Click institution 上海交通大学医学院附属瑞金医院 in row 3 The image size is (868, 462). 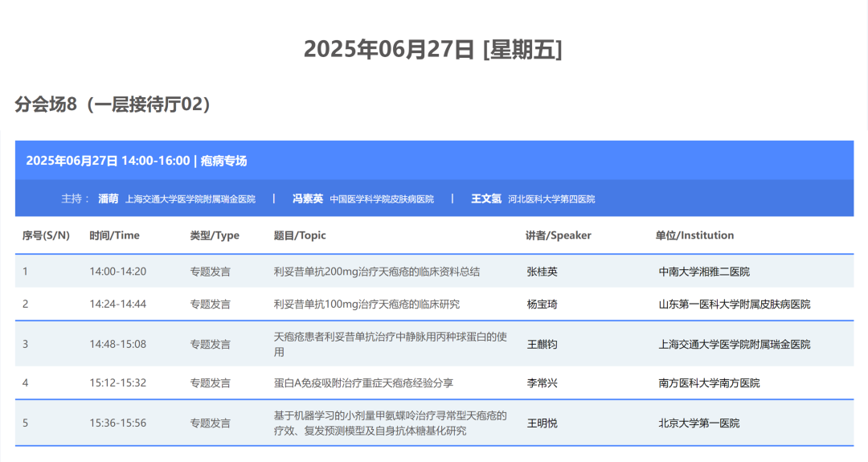tap(735, 344)
